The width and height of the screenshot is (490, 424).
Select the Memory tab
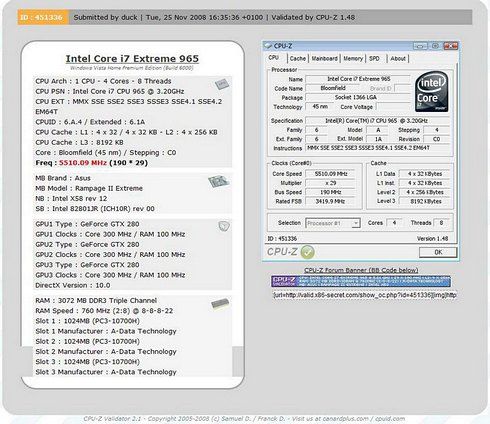(353, 59)
